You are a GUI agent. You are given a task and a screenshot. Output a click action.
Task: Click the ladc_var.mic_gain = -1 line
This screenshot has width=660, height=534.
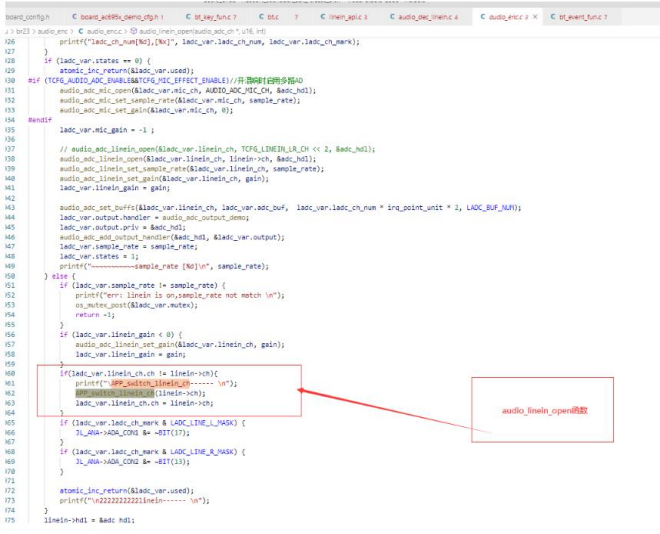[x=106, y=130]
